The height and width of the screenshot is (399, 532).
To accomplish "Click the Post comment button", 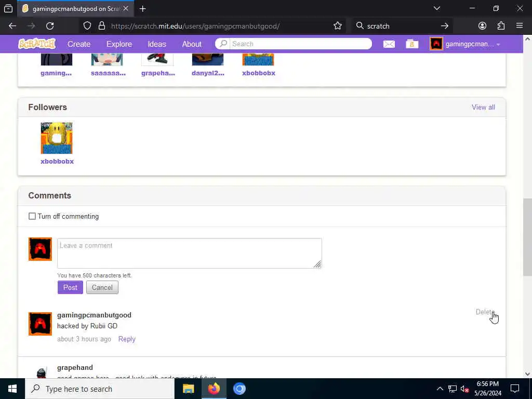I will (x=70, y=287).
